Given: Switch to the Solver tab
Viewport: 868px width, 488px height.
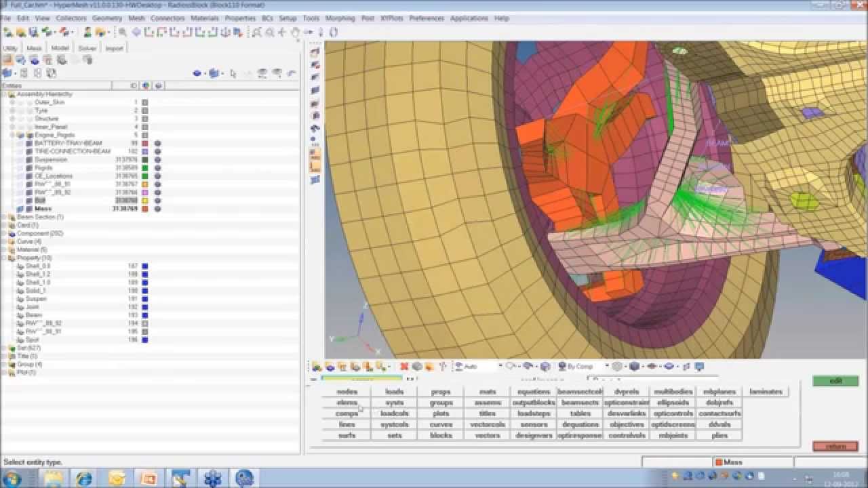Looking at the screenshot, I should point(87,48).
